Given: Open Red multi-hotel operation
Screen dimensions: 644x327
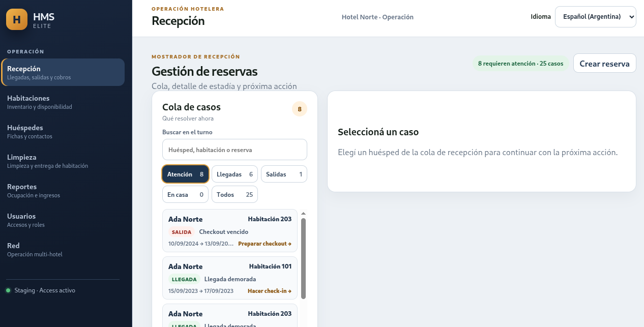Looking at the screenshot, I should coord(63,249).
